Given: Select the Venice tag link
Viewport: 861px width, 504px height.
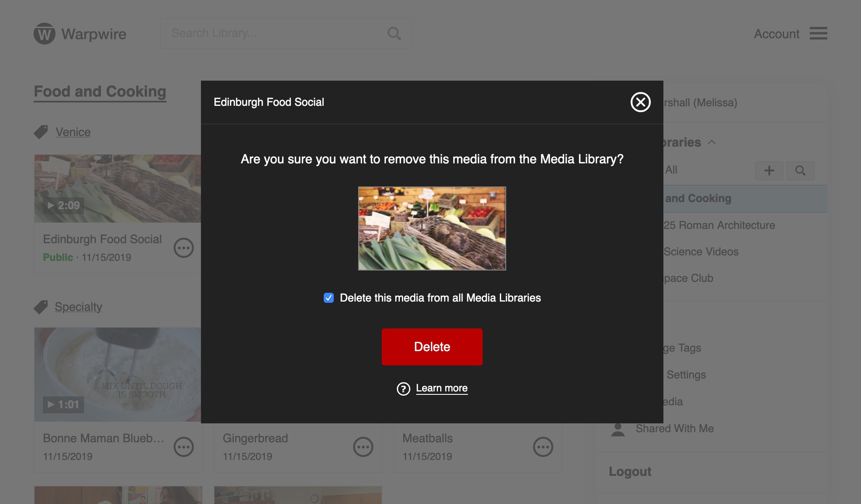Looking at the screenshot, I should point(73,132).
